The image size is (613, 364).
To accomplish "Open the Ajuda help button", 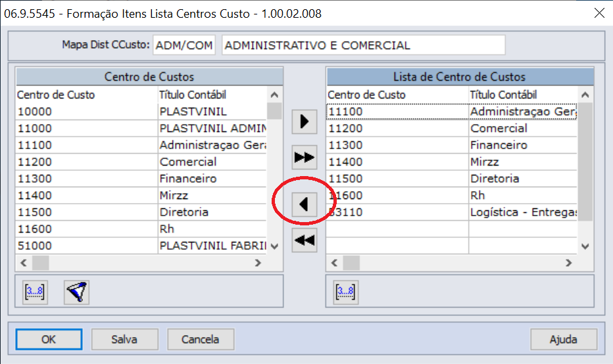I will click(x=564, y=340).
